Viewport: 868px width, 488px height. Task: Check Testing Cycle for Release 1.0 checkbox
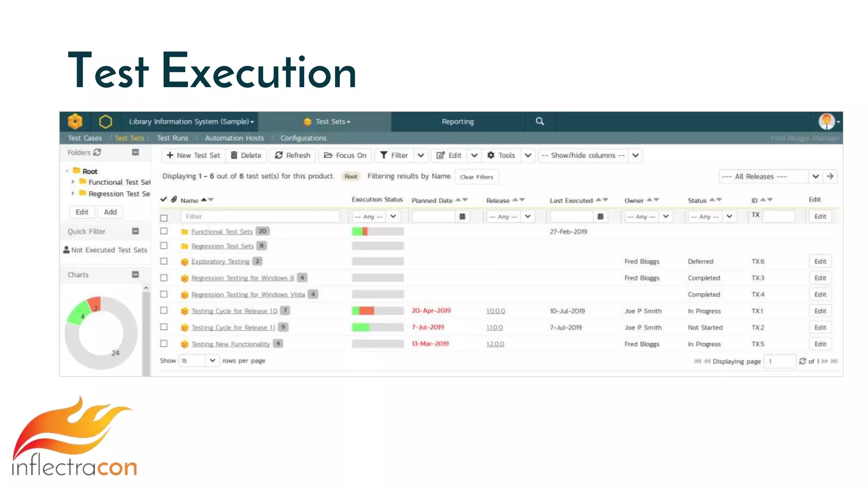[x=164, y=311]
